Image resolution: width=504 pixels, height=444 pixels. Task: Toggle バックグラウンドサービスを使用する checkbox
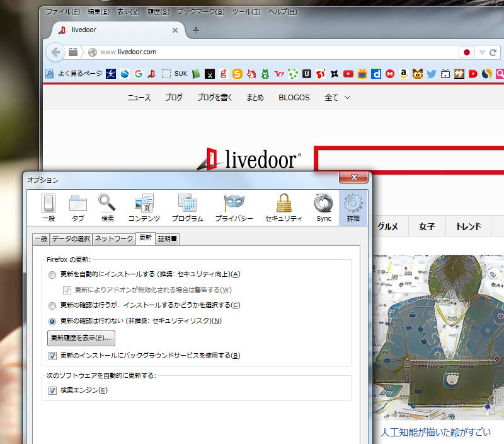click(52, 356)
